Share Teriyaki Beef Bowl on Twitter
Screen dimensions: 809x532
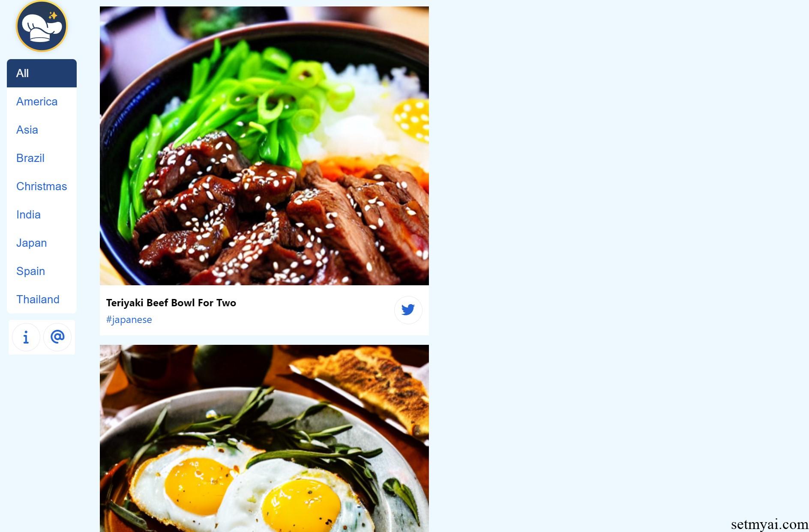408,310
